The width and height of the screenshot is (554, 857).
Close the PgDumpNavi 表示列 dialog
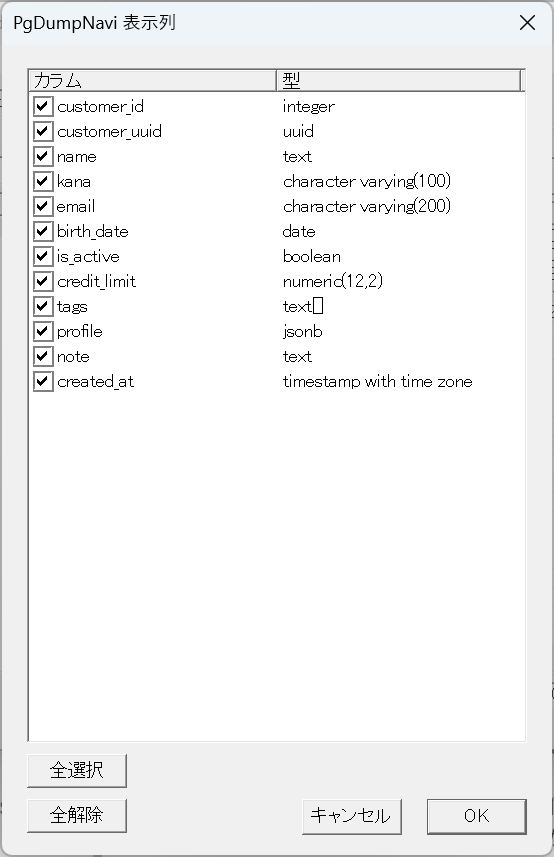tap(527, 22)
